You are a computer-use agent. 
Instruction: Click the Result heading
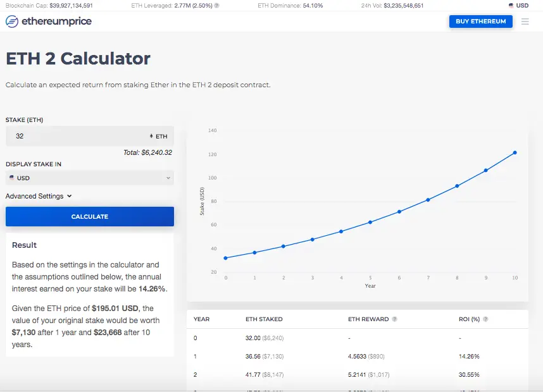pos(24,245)
